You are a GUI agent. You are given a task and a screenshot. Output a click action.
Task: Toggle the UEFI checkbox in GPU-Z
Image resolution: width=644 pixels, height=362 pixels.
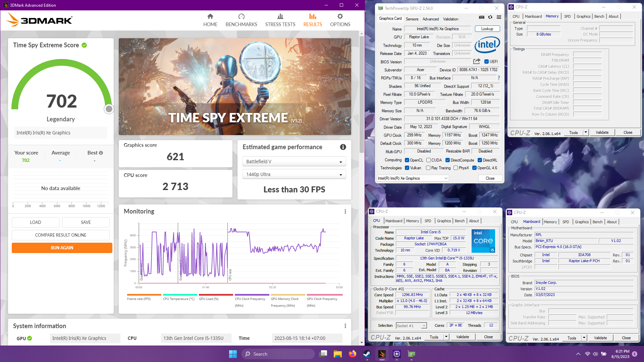(486, 62)
